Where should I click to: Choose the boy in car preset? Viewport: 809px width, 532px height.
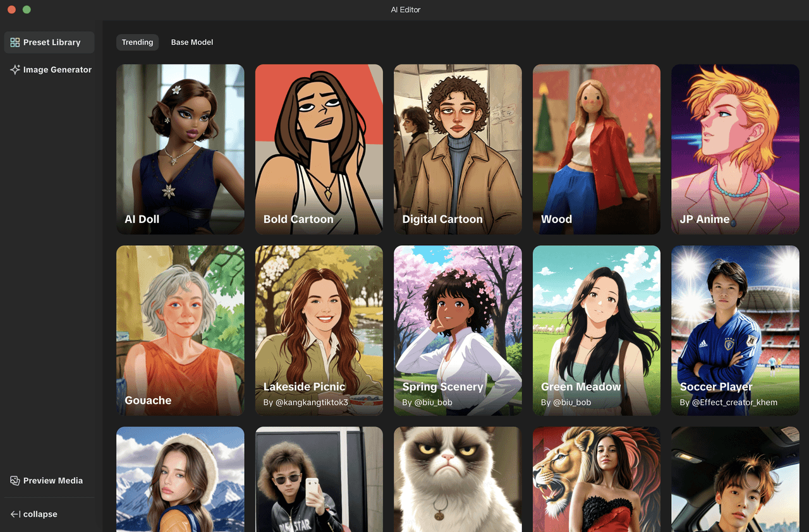[x=735, y=480]
